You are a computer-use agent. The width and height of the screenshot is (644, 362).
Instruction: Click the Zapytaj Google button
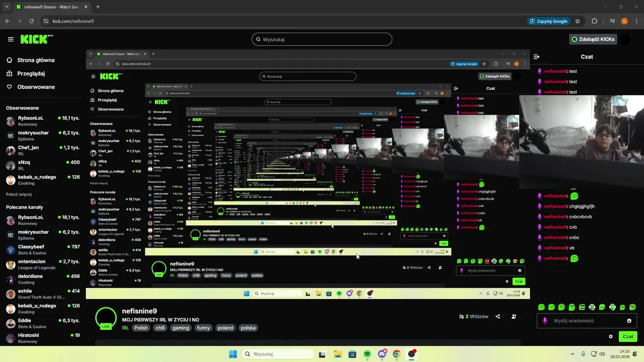click(x=549, y=21)
